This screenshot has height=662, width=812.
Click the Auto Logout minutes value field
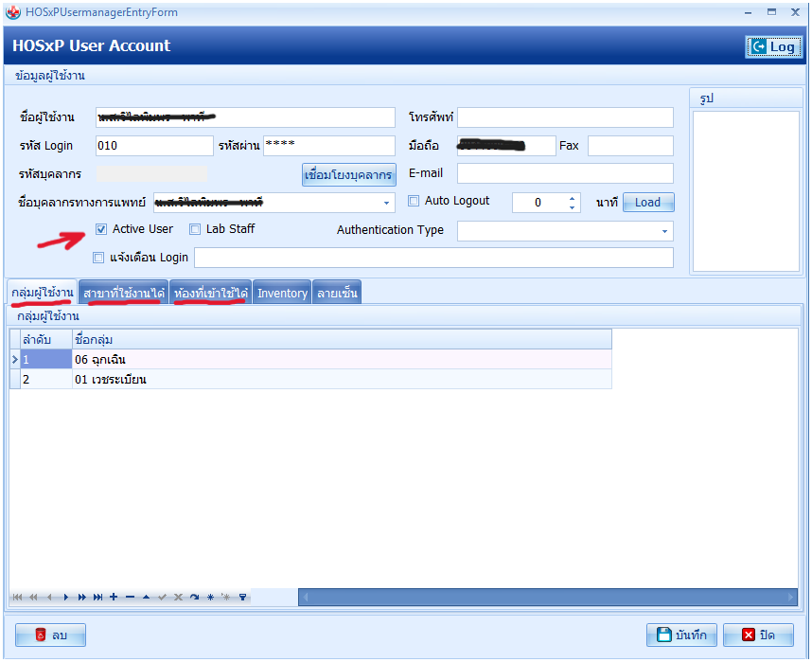538,203
